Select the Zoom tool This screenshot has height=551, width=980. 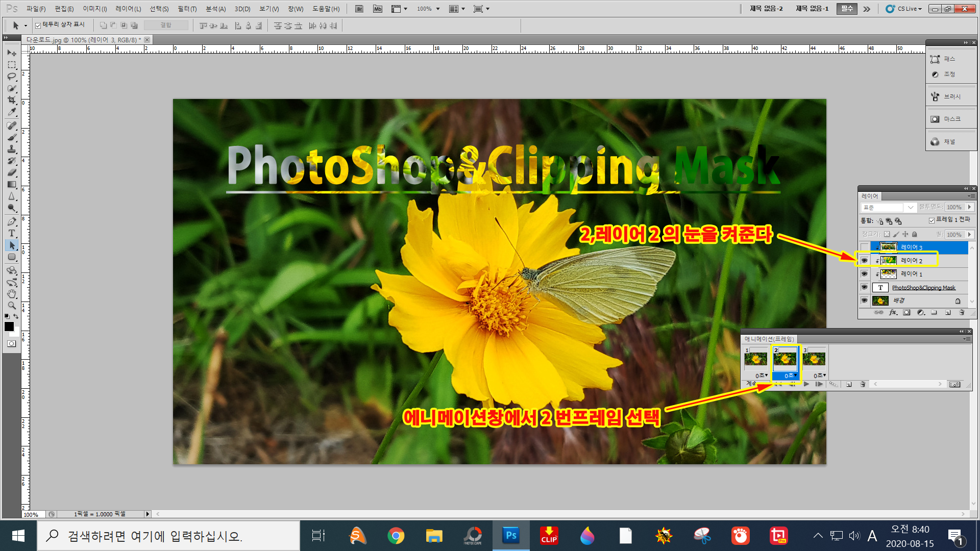(x=12, y=306)
